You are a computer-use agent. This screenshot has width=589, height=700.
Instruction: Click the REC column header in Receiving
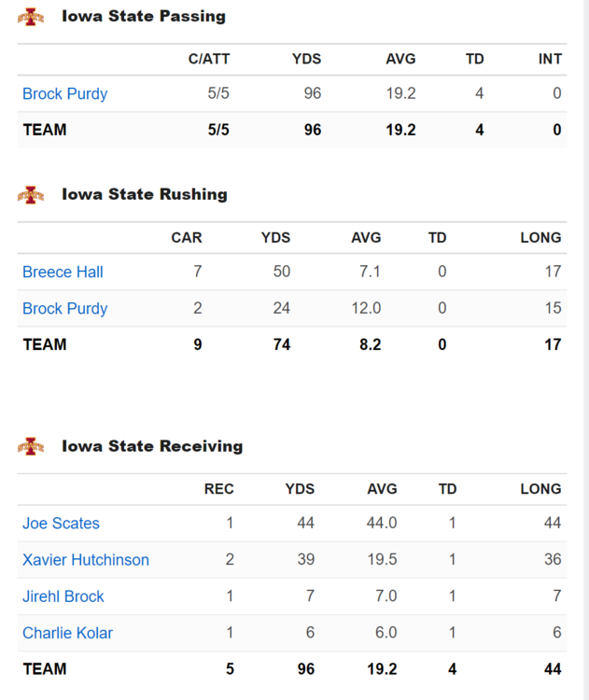218,488
